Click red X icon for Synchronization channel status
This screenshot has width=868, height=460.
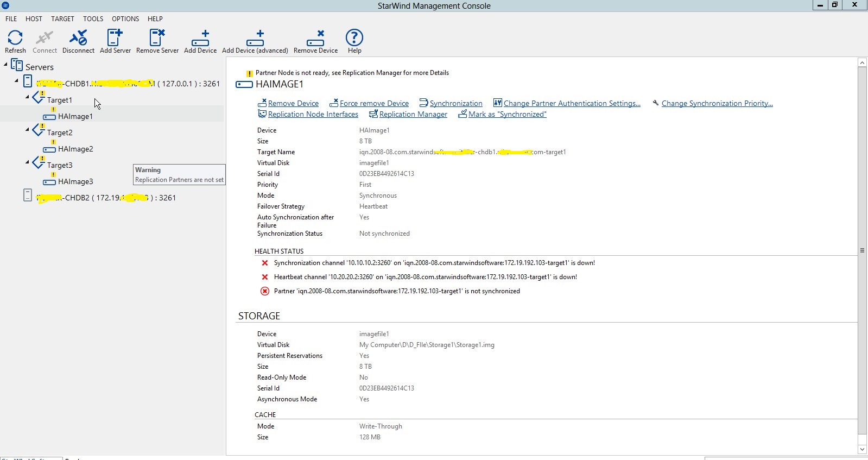265,263
